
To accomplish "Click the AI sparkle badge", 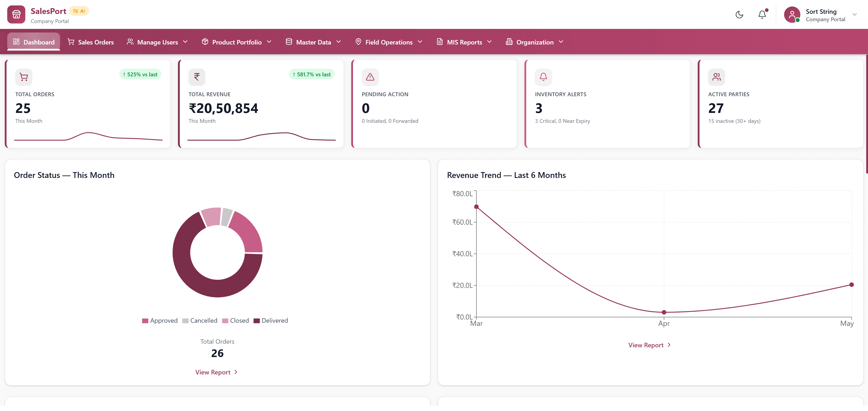I will (x=79, y=11).
